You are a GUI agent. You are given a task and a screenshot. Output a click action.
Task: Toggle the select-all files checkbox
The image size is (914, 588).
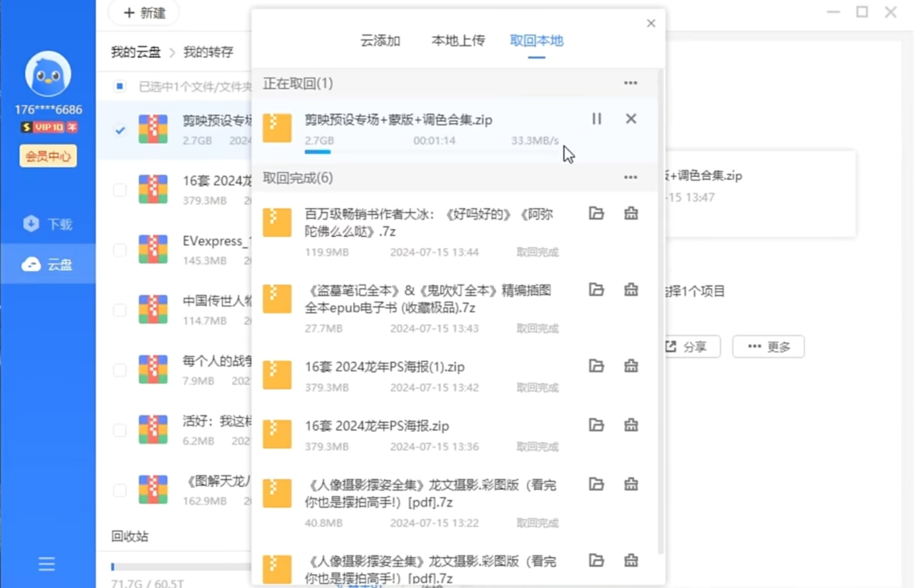(x=119, y=87)
